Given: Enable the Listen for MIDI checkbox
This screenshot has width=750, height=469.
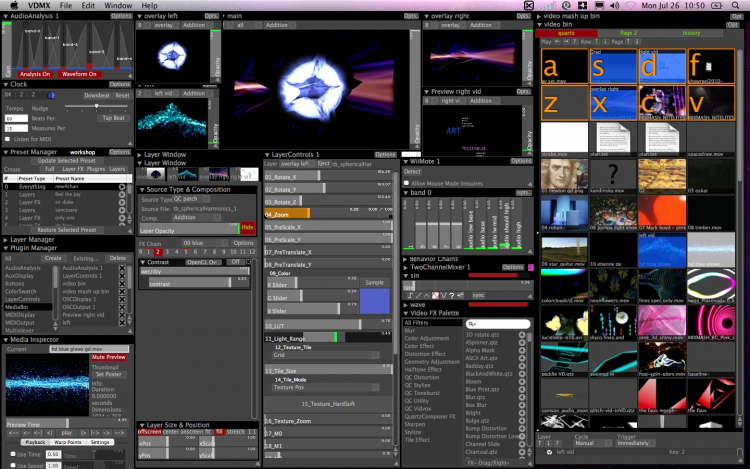Looking at the screenshot, I should (8, 138).
